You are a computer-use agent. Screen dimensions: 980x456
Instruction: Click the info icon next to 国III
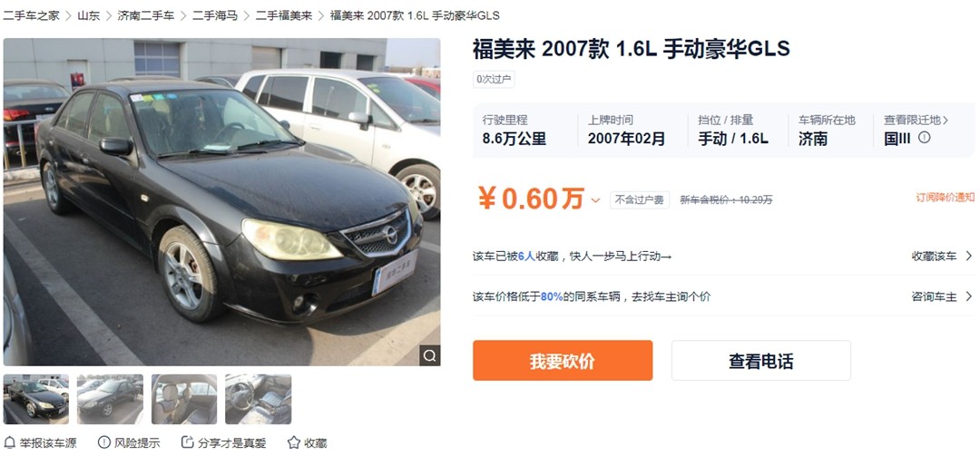tap(925, 138)
